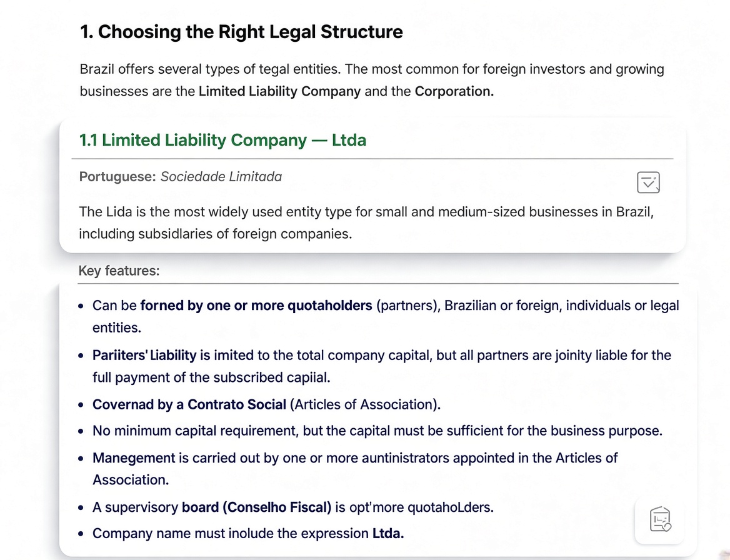Click the bold 'Ltda.' in the last bullet

tap(388, 534)
